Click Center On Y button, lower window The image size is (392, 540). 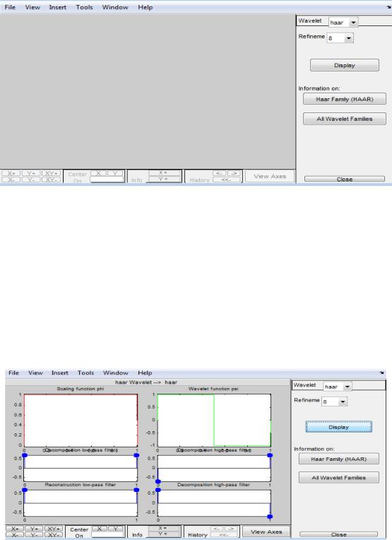116,529
